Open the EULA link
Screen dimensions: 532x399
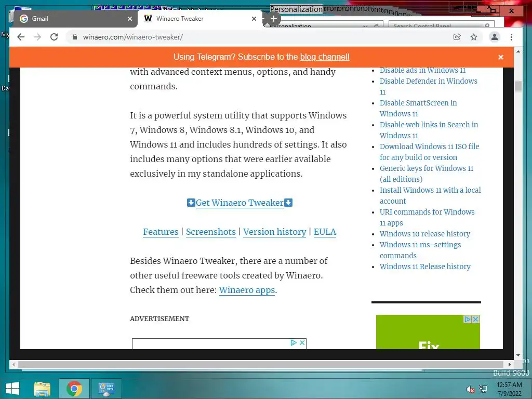[x=325, y=232]
